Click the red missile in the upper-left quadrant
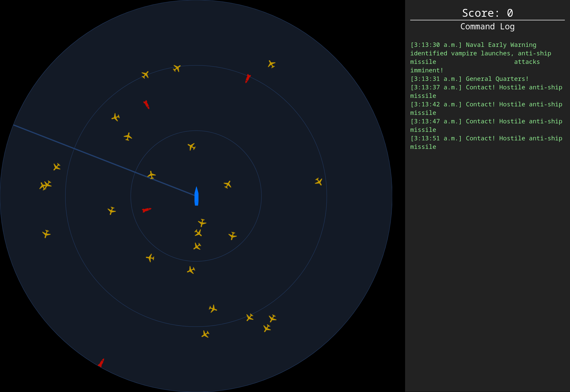 pos(146,105)
